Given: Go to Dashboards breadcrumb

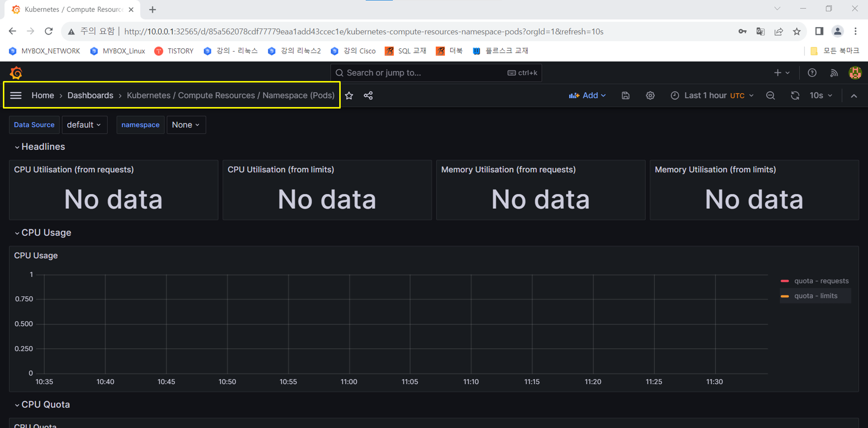Looking at the screenshot, I should [90, 96].
